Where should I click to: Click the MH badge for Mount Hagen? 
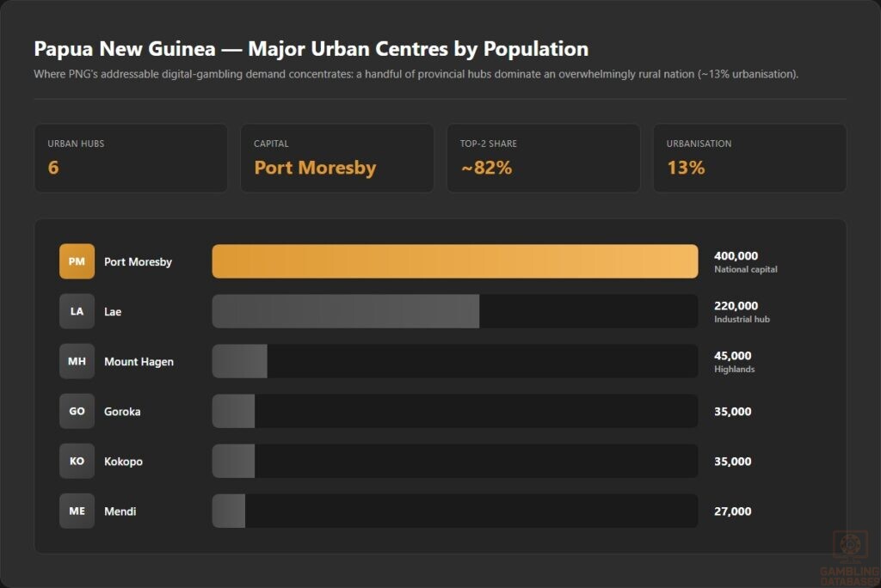pyautogui.click(x=77, y=361)
